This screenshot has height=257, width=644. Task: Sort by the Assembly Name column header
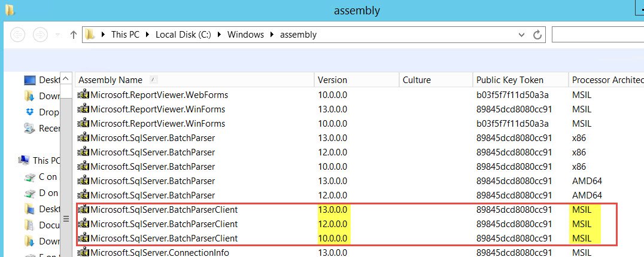[x=196, y=80]
